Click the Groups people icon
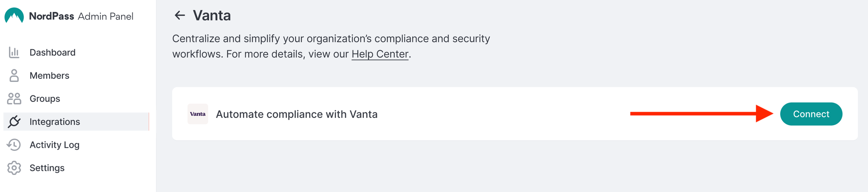868x192 pixels. pos(14,99)
